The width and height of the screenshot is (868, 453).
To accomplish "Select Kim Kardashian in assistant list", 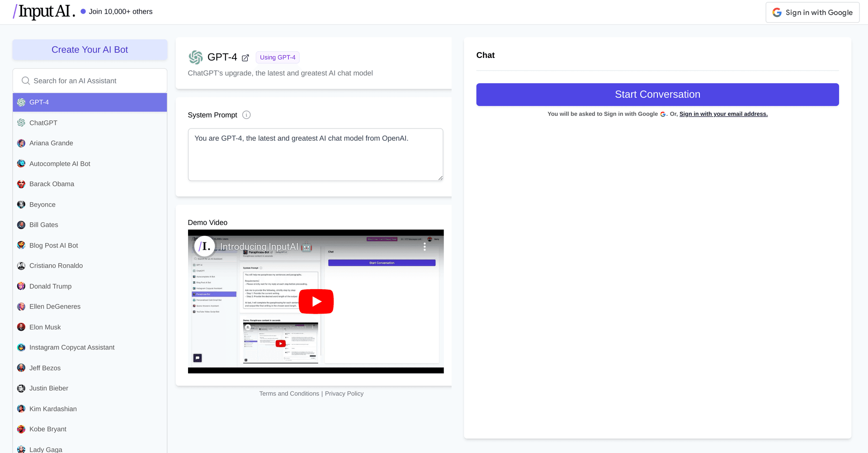I will (x=90, y=409).
